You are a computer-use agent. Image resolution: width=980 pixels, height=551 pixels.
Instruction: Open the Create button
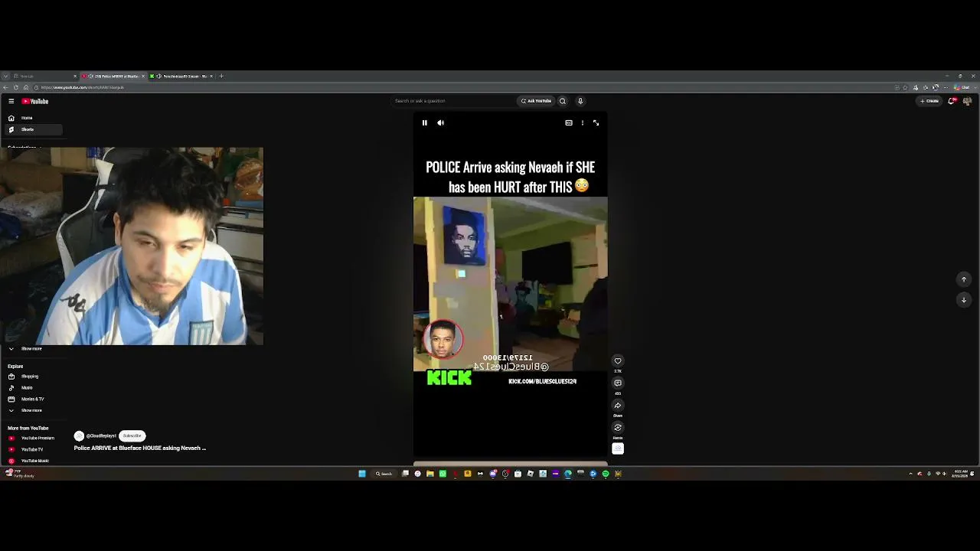(930, 101)
